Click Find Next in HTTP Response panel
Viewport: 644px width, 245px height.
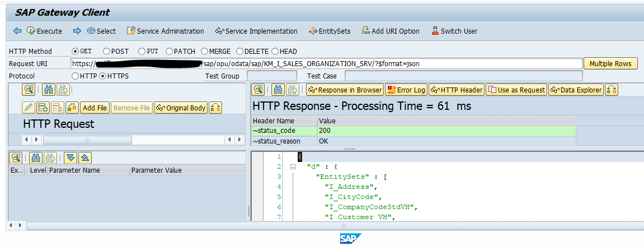click(x=293, y=90)
